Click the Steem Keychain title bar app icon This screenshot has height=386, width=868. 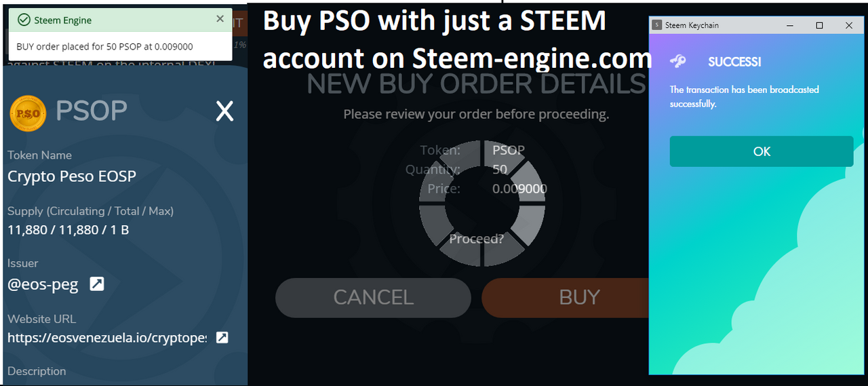coord(656,25)
